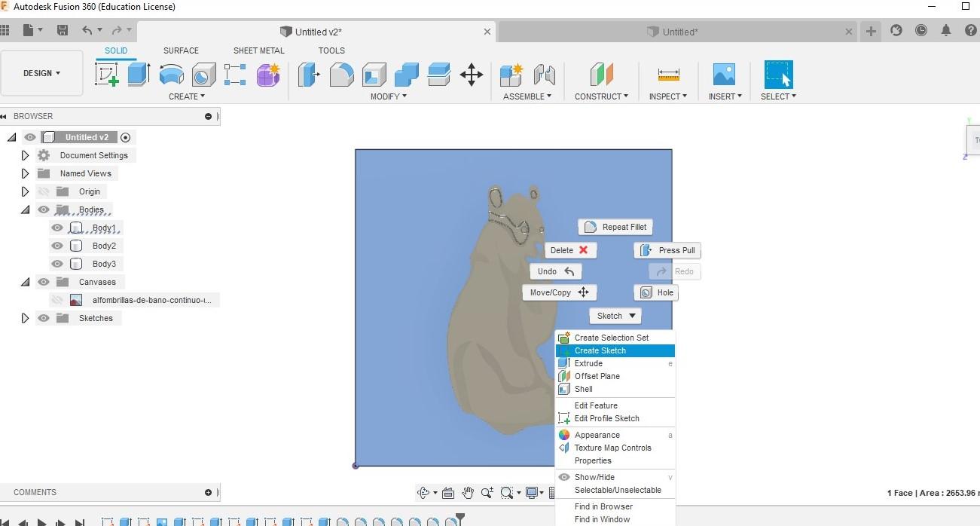Select the Pan hand navigation icon
Screen dimensions: 980x526
pos(468,493)
